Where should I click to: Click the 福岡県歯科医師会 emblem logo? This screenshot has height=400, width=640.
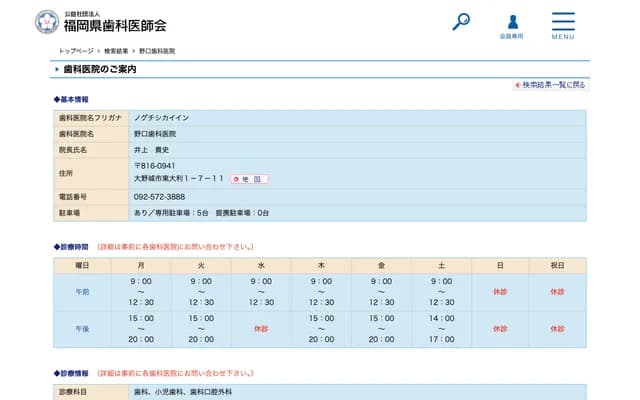click(x=46, y=22)
